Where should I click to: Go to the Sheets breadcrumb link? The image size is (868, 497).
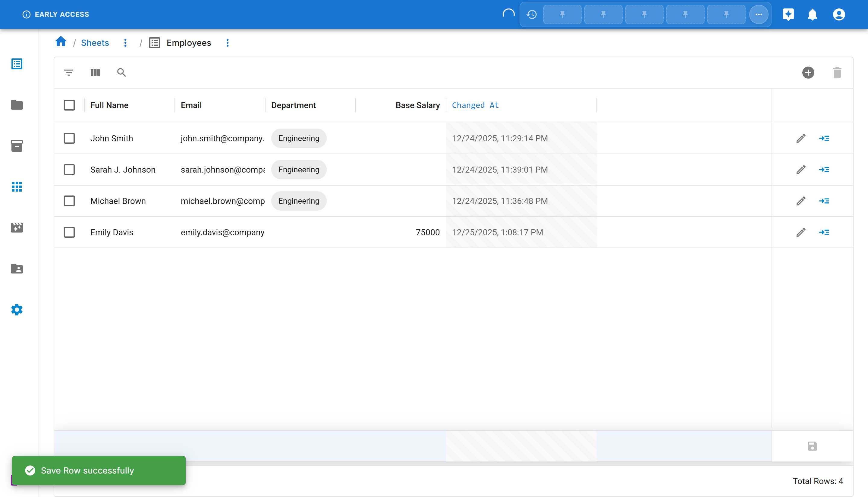(95, 43)
